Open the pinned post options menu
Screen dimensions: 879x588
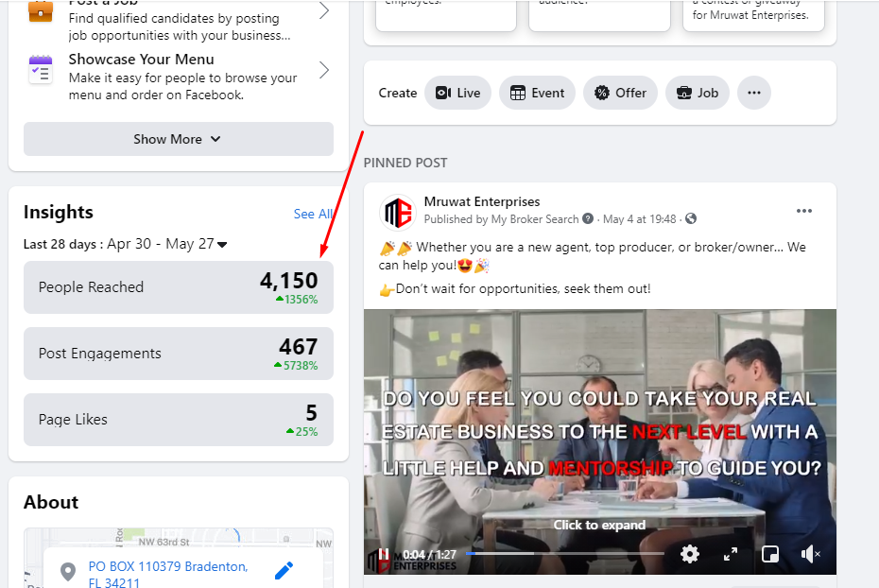pos(803,211)
